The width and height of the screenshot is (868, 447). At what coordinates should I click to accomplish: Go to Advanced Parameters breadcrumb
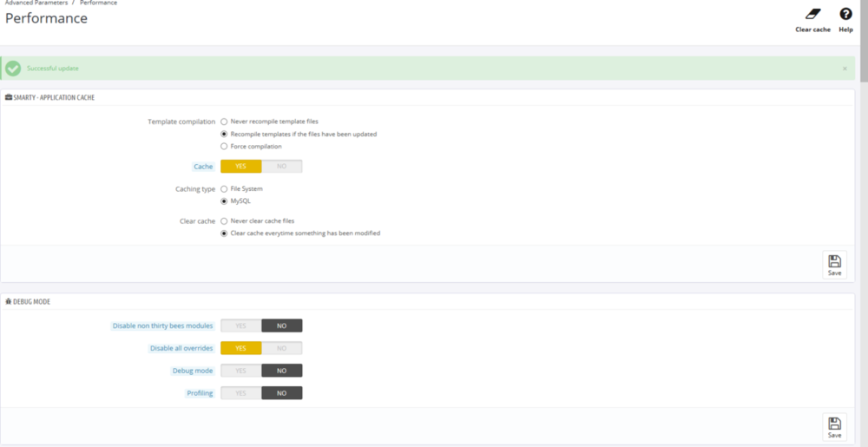[36, 3]
